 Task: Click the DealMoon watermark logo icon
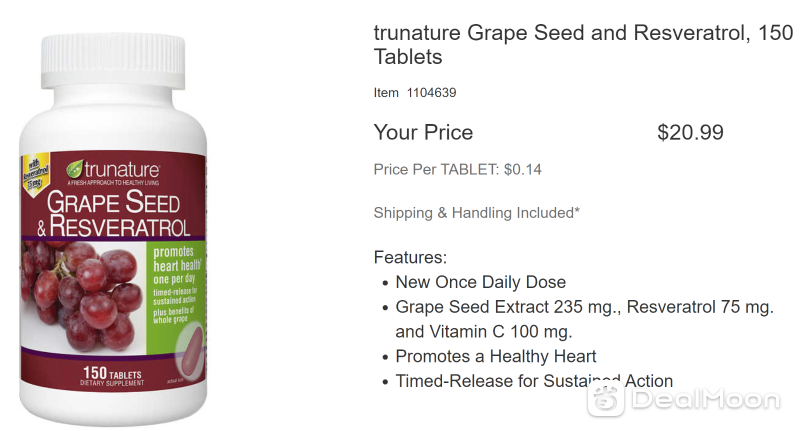[x=606, y=399]
